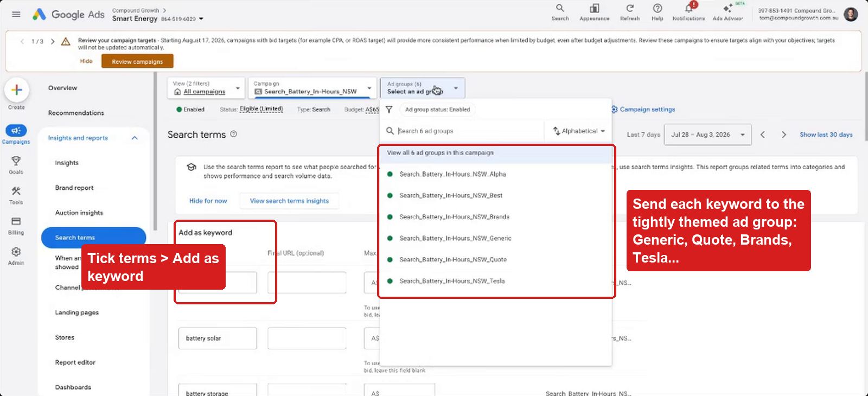
Task: Open Recommendations in navigation
Action: tap(76, 113)
